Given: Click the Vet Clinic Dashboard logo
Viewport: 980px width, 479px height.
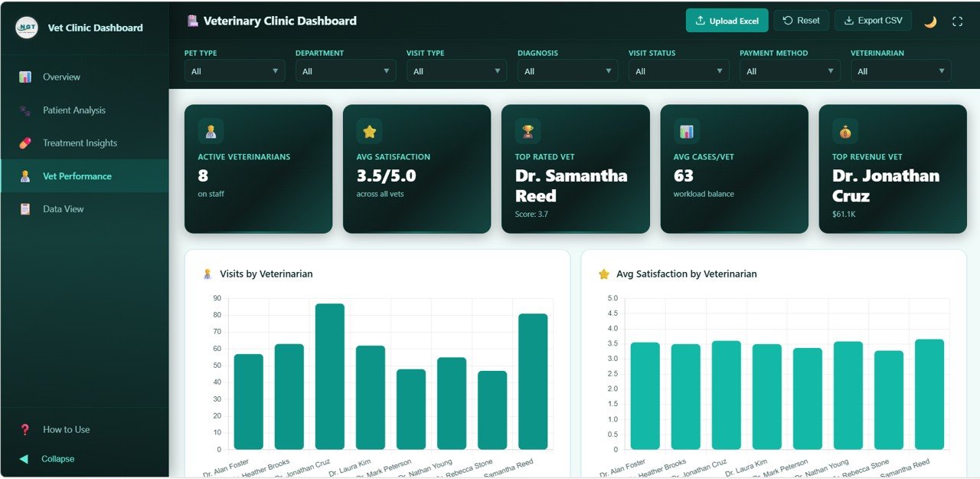Looking at the screenshot, I should point(25,27).
